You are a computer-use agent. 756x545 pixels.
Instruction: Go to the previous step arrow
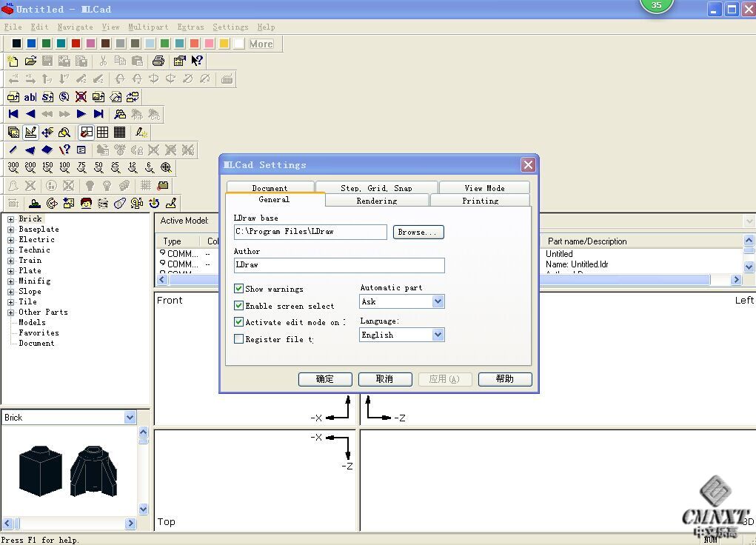click(30, 114)
